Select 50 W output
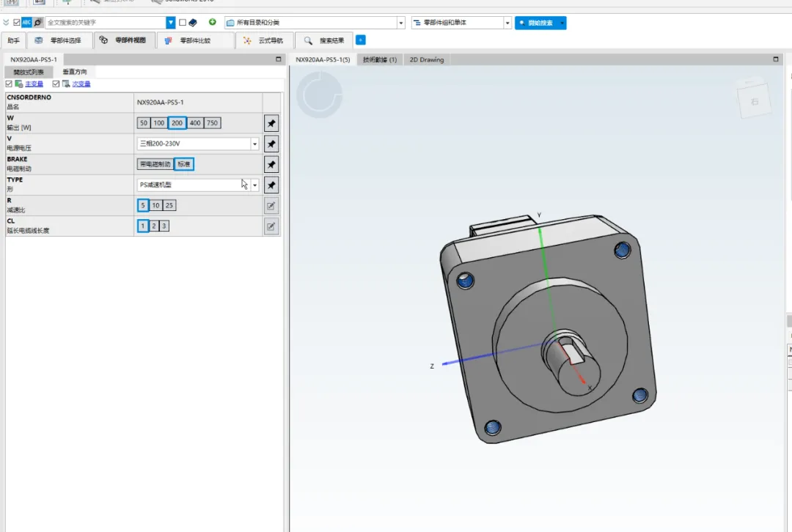Image resolution: width=792 pixels, height=532 pixels. 144,123
